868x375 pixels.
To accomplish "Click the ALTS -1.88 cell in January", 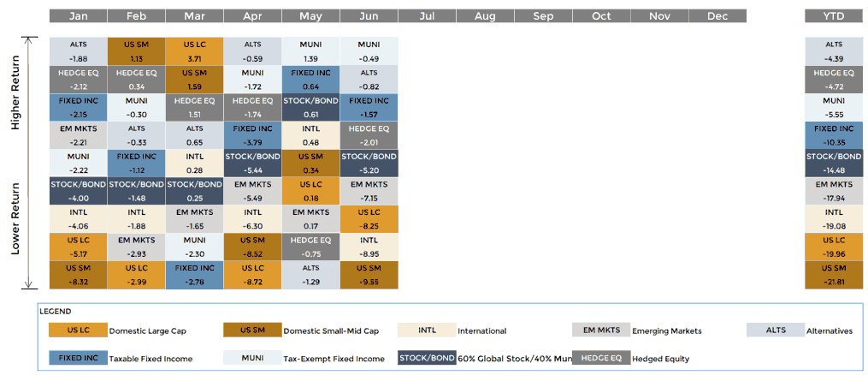I will (x=78, y=51).
